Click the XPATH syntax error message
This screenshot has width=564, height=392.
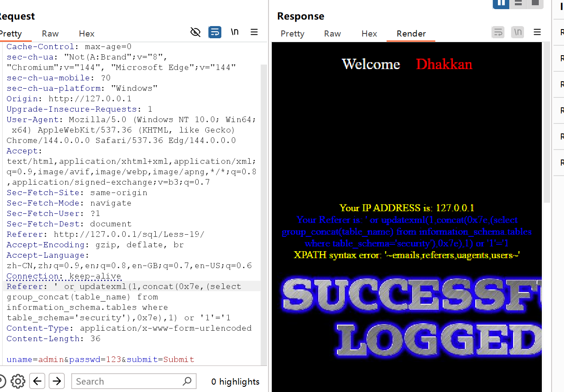(x=407, y=255)
